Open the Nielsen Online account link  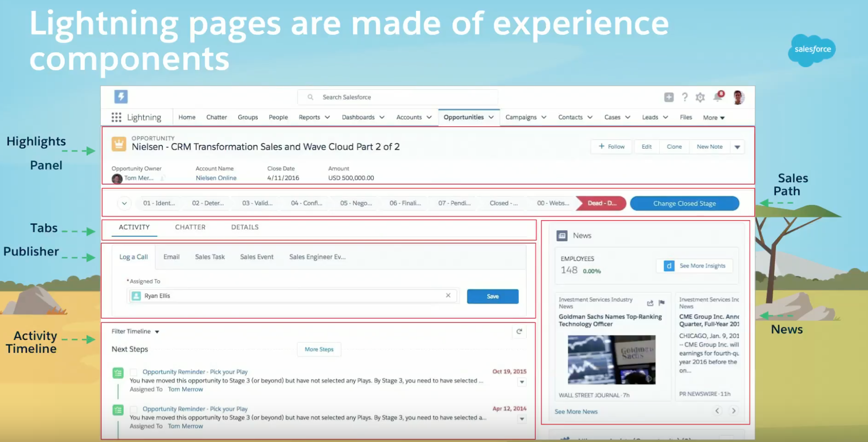(216, 178)
